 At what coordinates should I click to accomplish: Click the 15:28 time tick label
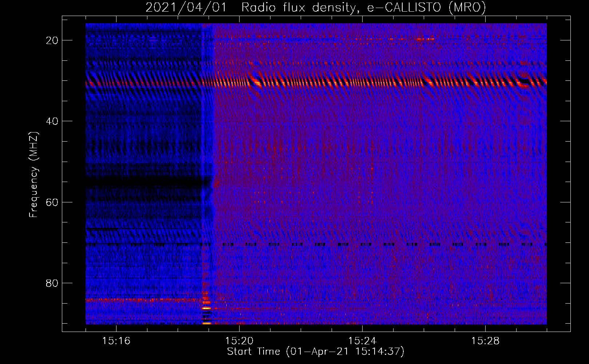pos(485,341)
